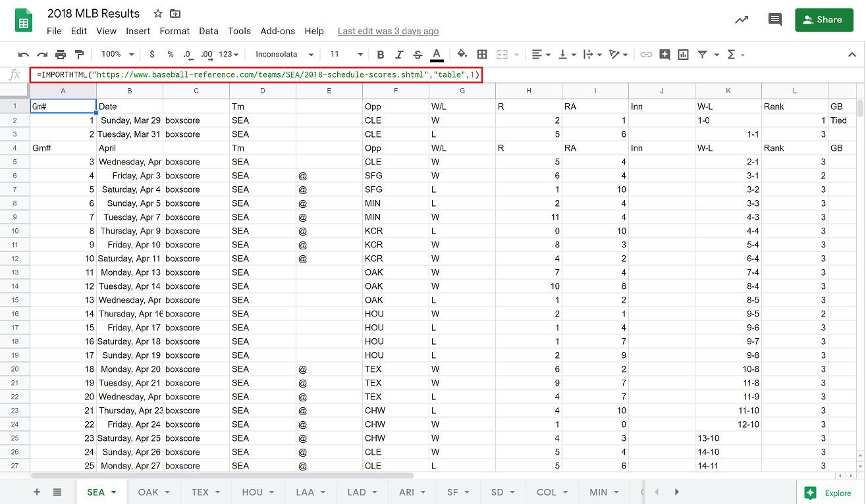The height and width of the screenshot is (504, 866).
Task: Click the insert comment icon
Action: click(x=664, y=55)
